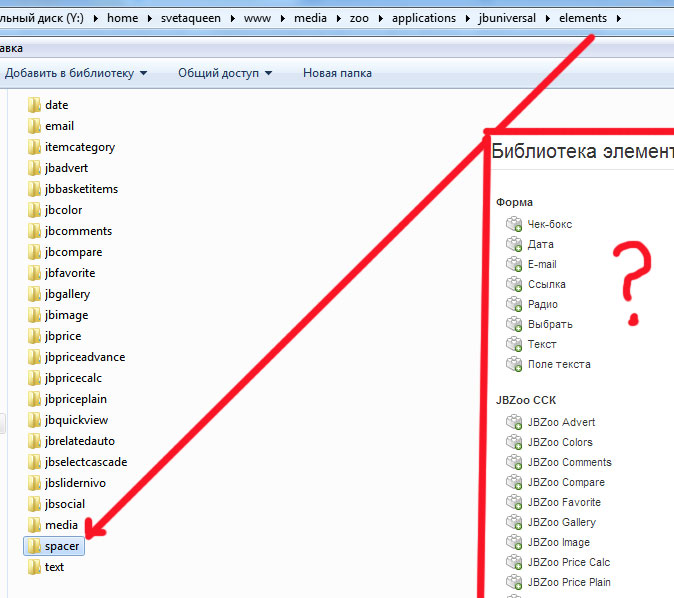
Task: Add the Чек-бокс element icon
Action: pyautogui.click(x=514, y=224)
